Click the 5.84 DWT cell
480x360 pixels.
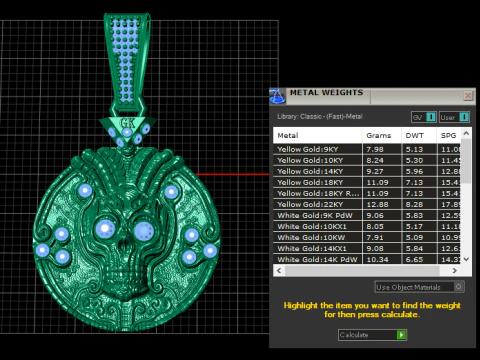pyautogui.click(x=419, y=248)
